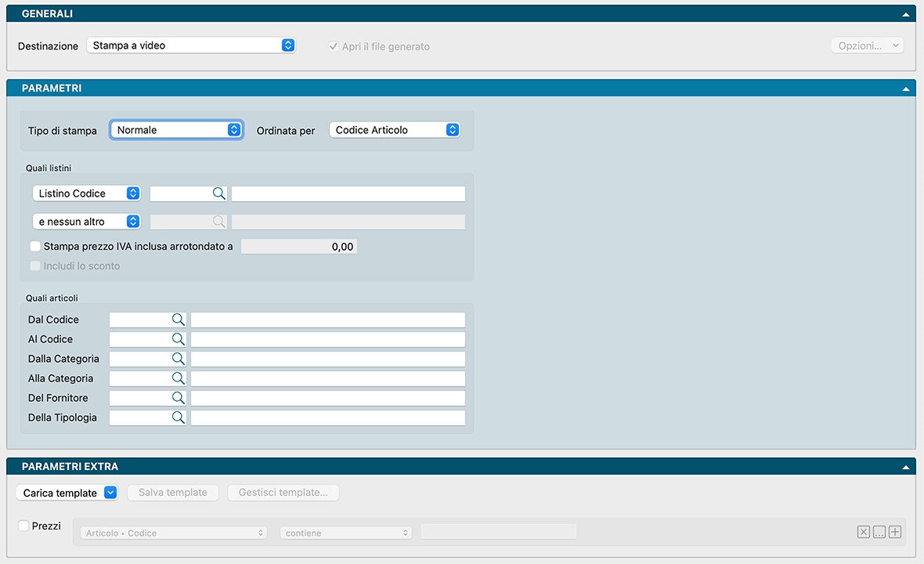Open the Dalla Categoria lookup magnifier
Image resolution: width=924 pixels, height=564 pixels.
tap(179, 359)
